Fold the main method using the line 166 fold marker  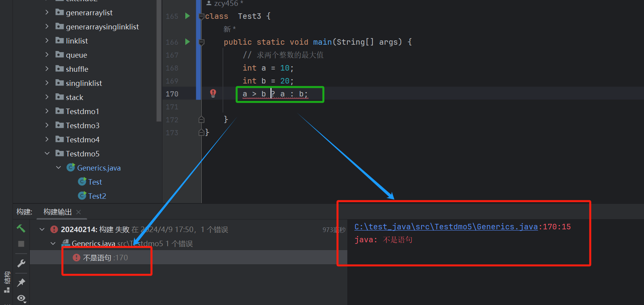point(201,42)
